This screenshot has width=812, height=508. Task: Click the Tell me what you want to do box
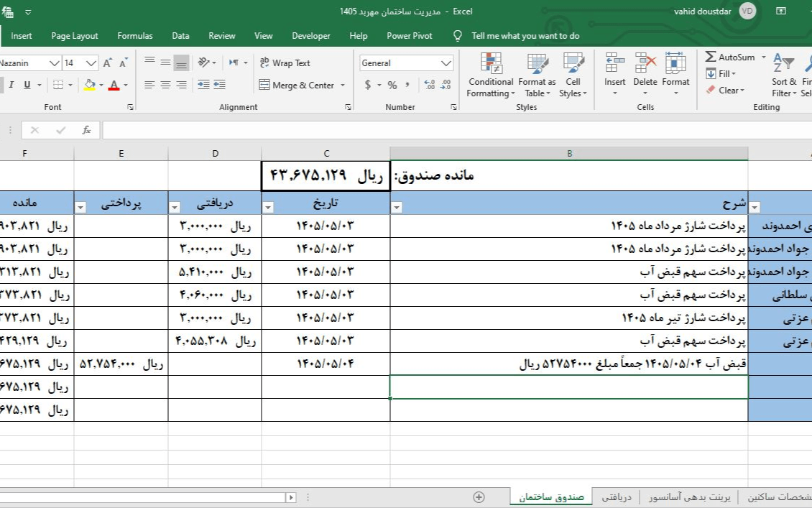pyautogui.click(x=525, y=36)
